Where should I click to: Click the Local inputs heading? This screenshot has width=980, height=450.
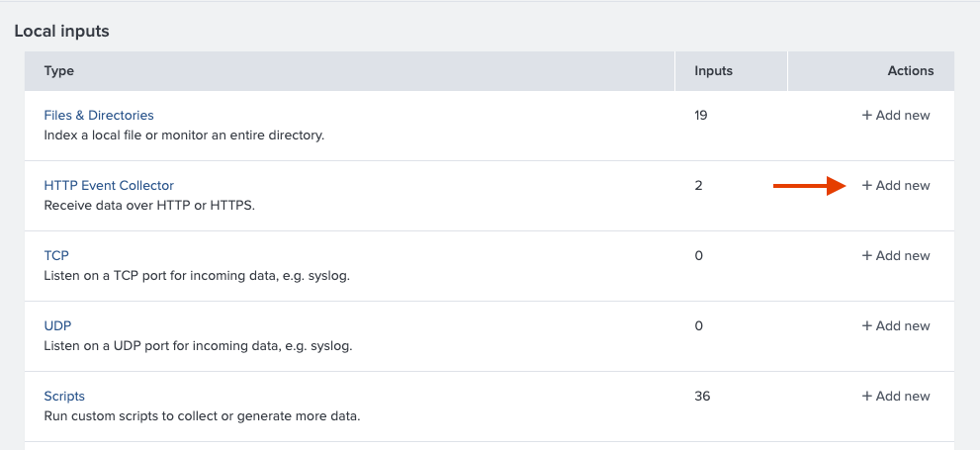(61, 31)
